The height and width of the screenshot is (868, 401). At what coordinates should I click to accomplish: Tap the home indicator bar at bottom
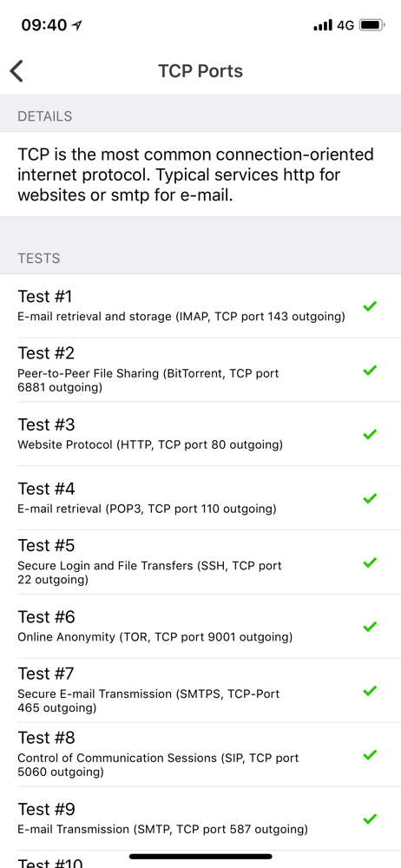tap(200, 857)
